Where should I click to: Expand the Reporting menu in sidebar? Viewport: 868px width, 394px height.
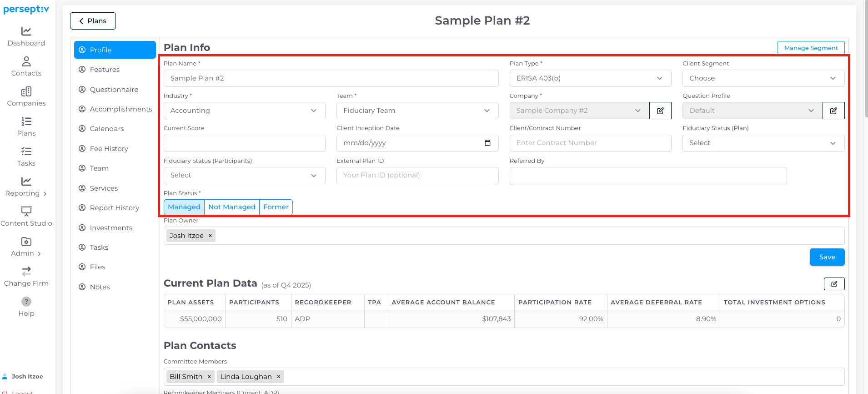coord(26,187)
